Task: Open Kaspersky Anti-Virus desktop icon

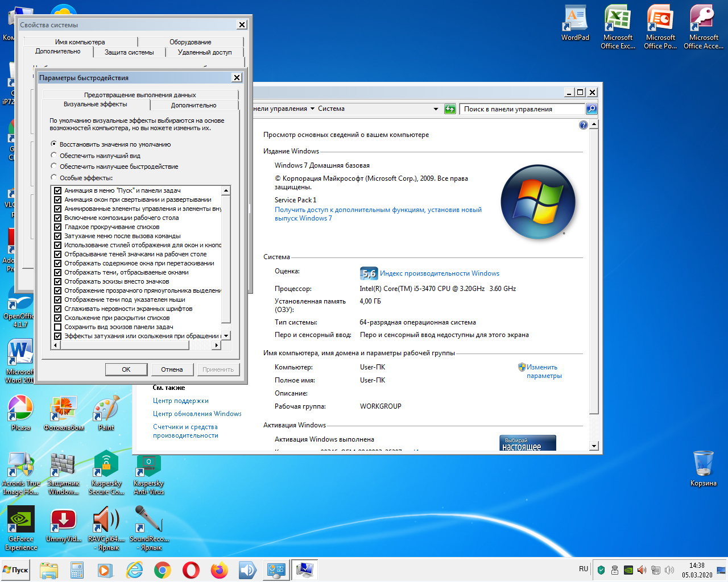Action: point(148,473)
